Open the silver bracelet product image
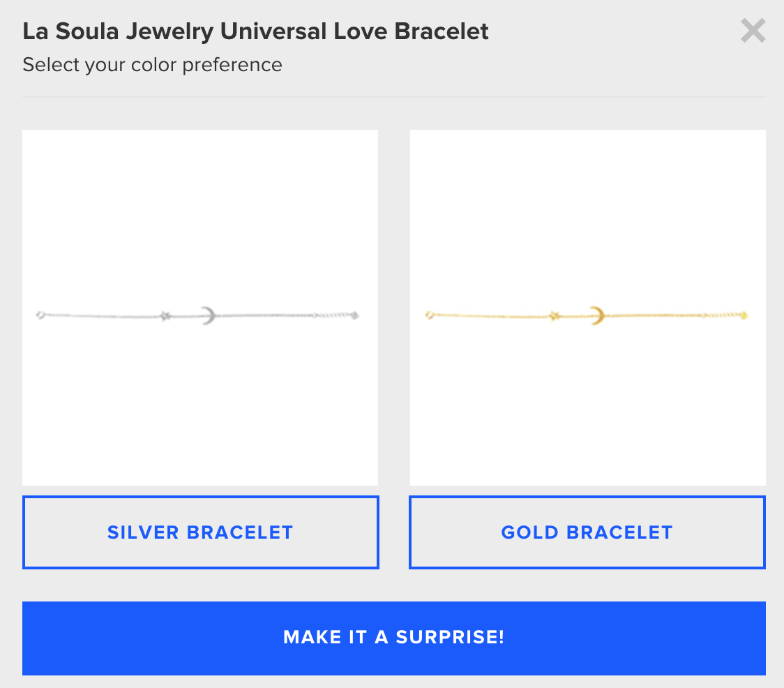The image size is (784, 688). click(x=200, y=308)
